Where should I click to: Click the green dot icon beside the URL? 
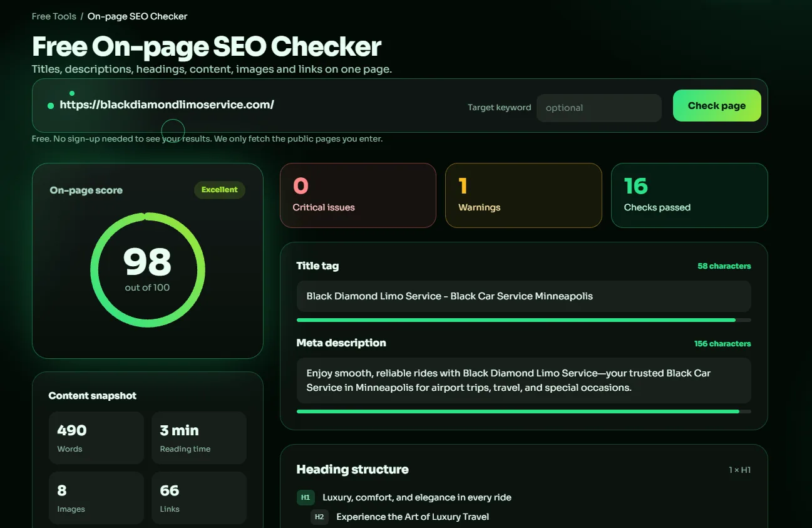[x=51, y=106]
